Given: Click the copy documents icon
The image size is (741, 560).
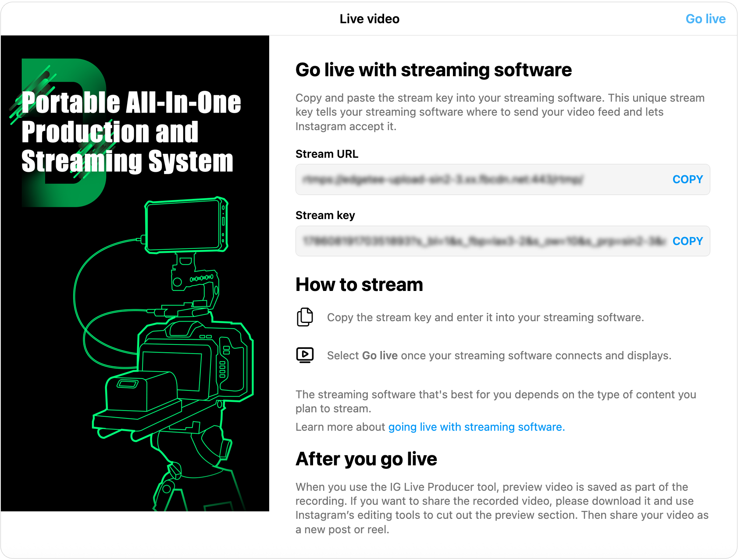Looking at the screenshot, I should coord(305,317).
